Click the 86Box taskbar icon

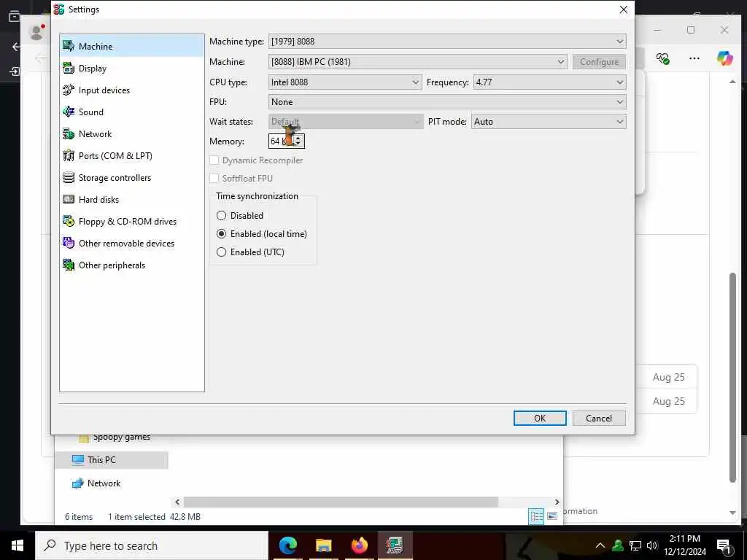395,545
